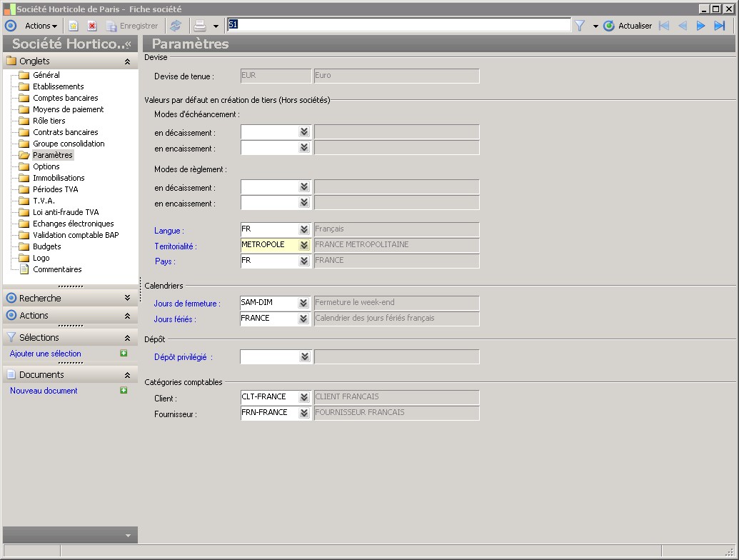Click the Actualiser button
739x560 pixels.
click(x=628, y=26)
